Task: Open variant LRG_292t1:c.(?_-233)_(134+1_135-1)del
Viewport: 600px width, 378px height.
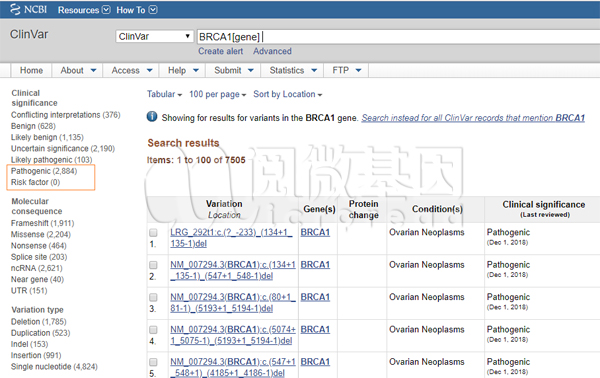Action: click(231, 238)
